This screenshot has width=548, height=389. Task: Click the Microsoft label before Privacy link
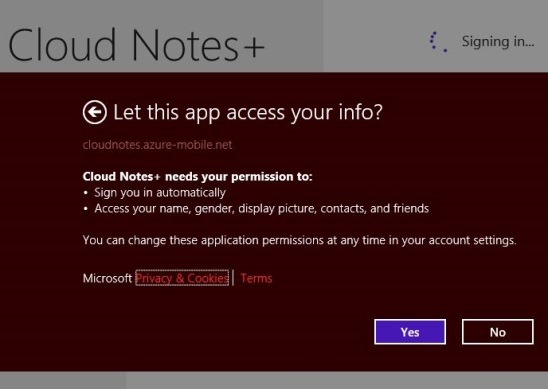(x=107, y=278)
